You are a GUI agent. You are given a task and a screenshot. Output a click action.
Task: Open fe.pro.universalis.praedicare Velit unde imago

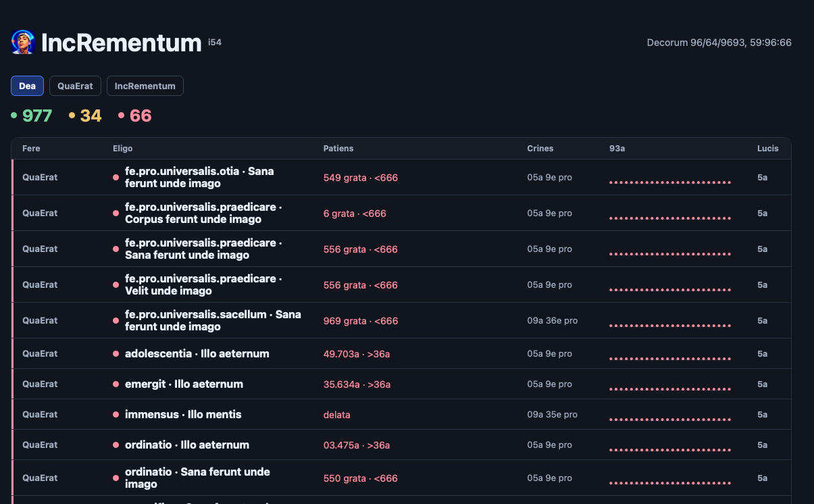(203, 284)
